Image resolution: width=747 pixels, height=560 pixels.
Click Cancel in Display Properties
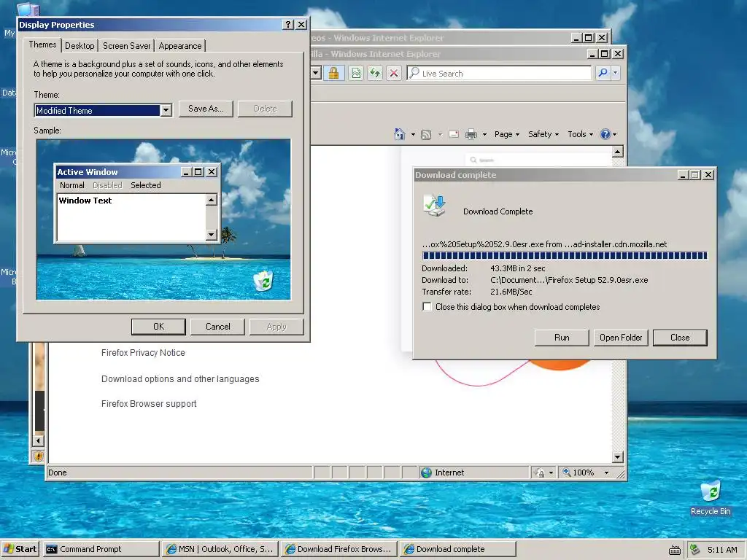point(217,327)
